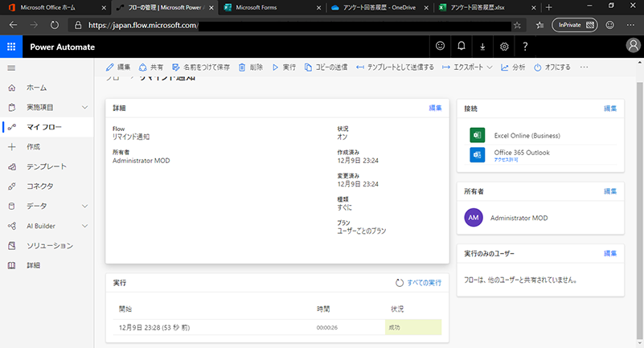Click the Excel Online (Business) connector icon

[478, 135]
